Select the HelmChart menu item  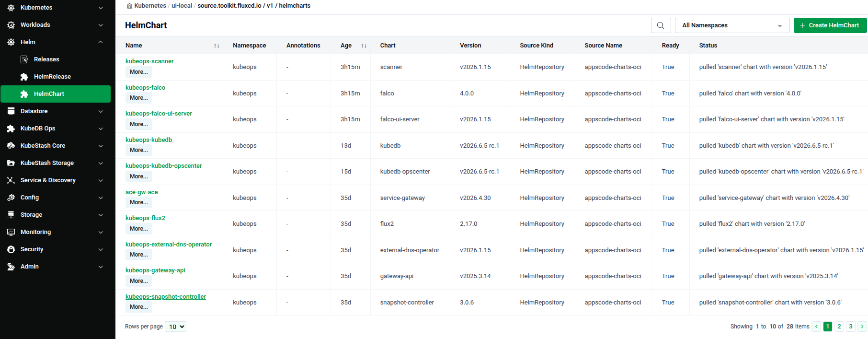pyautogui.click(x=56, y=94)
